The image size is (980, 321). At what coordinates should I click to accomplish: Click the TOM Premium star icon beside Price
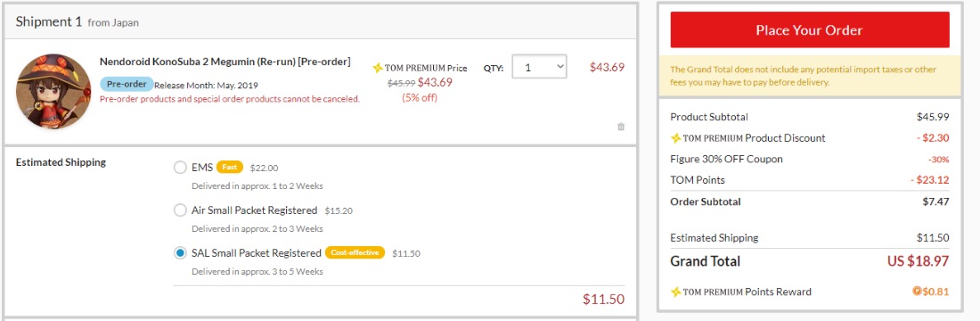click(x=378, y=68)
